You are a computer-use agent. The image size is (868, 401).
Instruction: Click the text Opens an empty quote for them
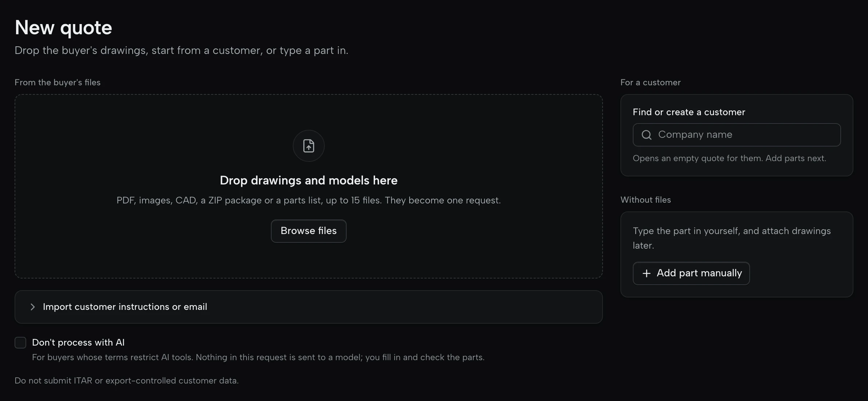click(x=698, y=158)
